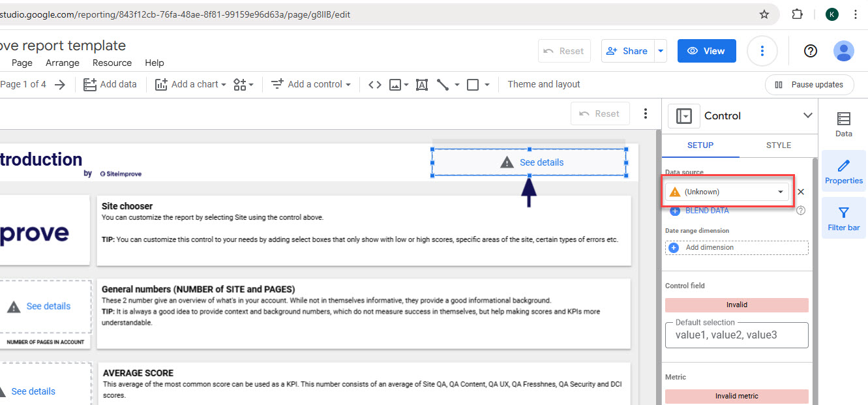Open the Filter bar side panel
This screenshot has width=868, height=405.
pos(844,217)
